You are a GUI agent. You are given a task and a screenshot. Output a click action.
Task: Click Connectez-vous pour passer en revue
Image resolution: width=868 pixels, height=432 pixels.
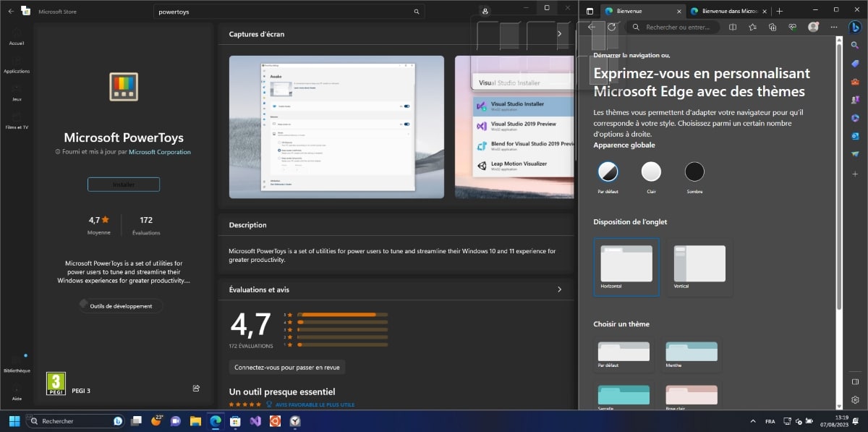coord(287,368)
